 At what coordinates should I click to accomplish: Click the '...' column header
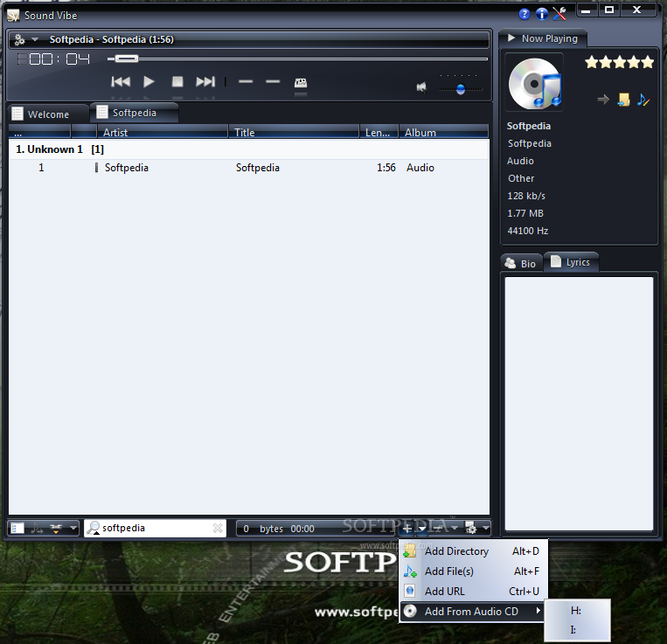point(39,133)
